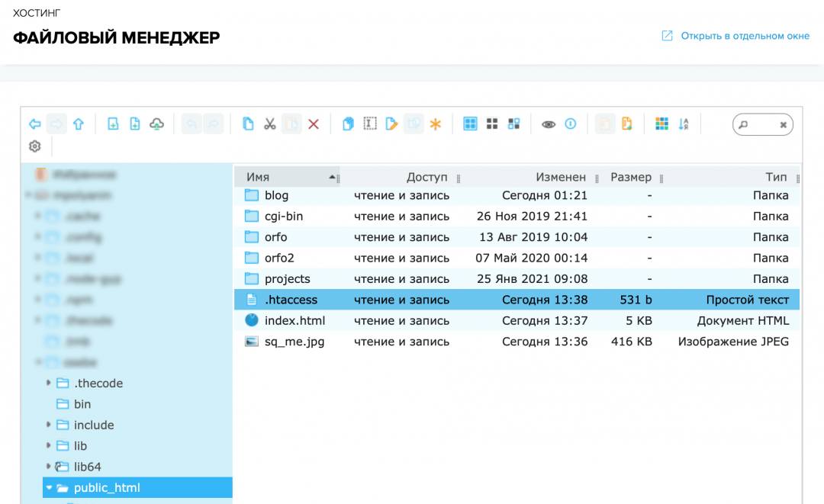This screenshot has width=824, height=504.
Task: Navigate up one directory level
Action: [x=79, y=124]
